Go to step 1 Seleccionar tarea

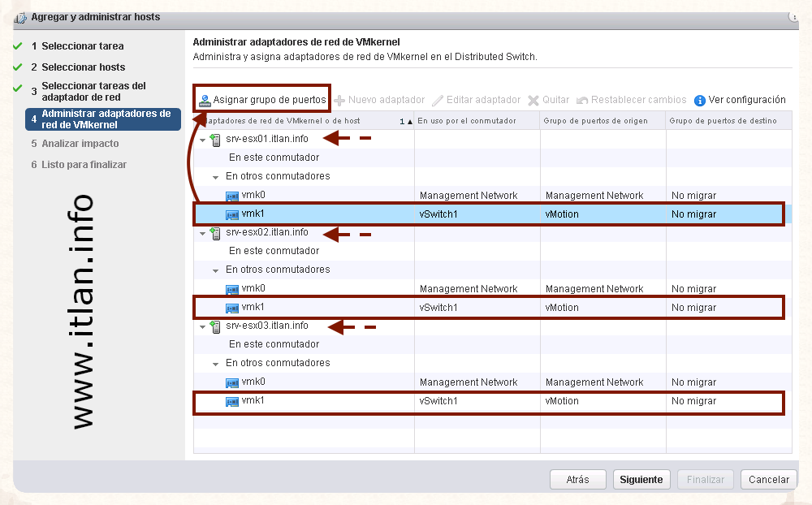coord(82,46)
